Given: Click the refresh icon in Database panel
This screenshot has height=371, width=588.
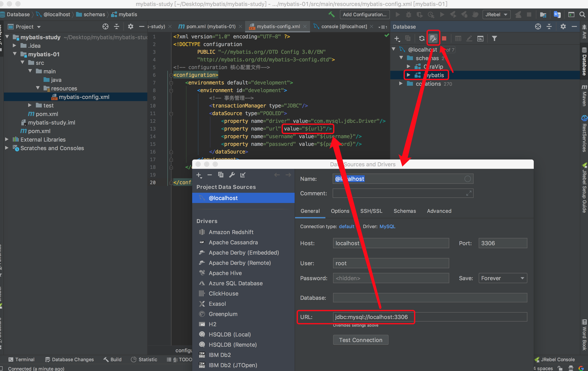Looking at the screenshot, I should click(422, 38).
